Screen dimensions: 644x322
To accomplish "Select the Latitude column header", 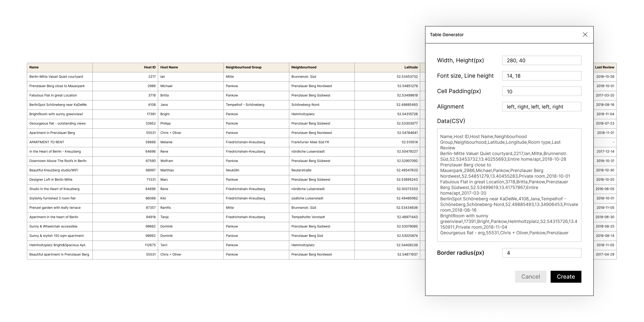I will (387, 67).
